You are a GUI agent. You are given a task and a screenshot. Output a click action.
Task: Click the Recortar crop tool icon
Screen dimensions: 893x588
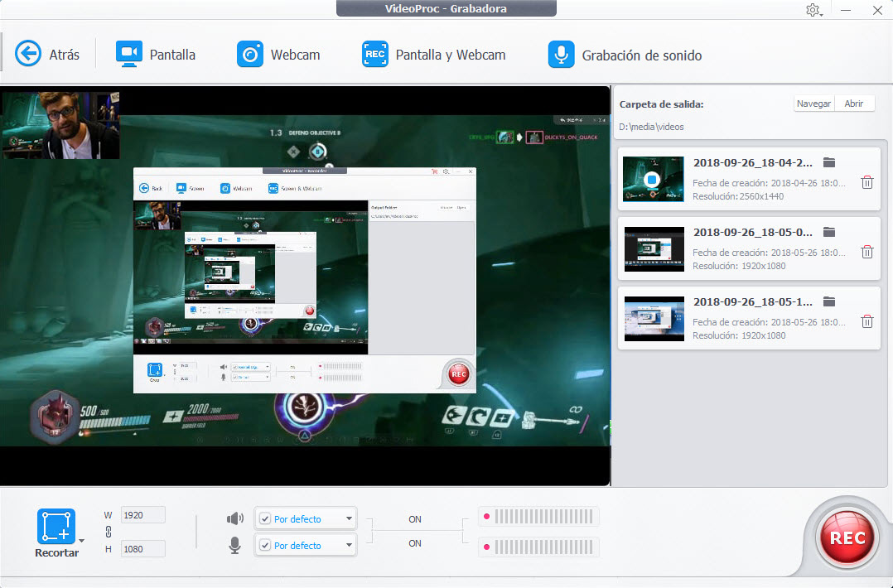56,527
